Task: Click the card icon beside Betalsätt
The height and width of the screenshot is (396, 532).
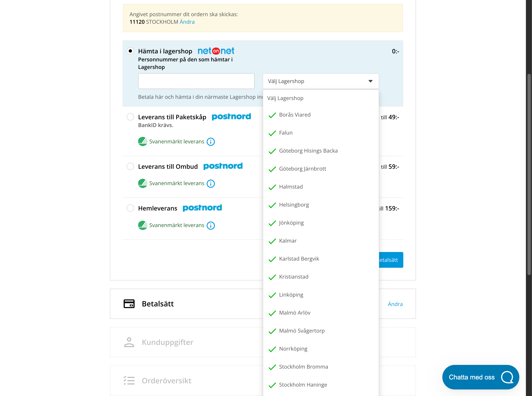Action: (129, 304)
